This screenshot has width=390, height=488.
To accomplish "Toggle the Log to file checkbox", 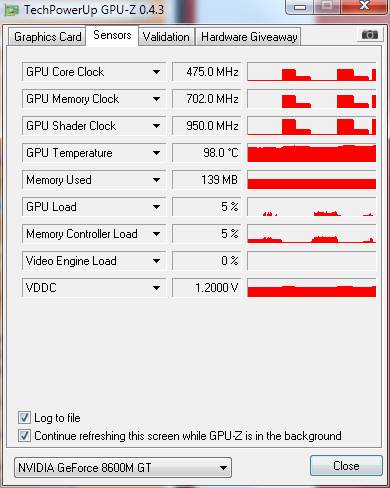I will click(24, 418).
